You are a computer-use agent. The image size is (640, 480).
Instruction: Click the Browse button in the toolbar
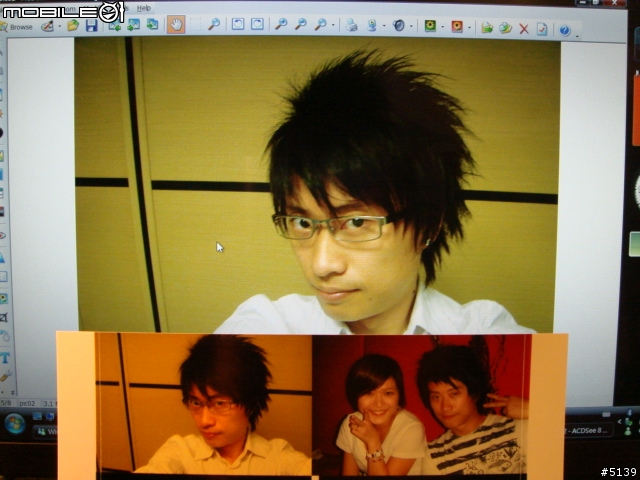point(16,27)
